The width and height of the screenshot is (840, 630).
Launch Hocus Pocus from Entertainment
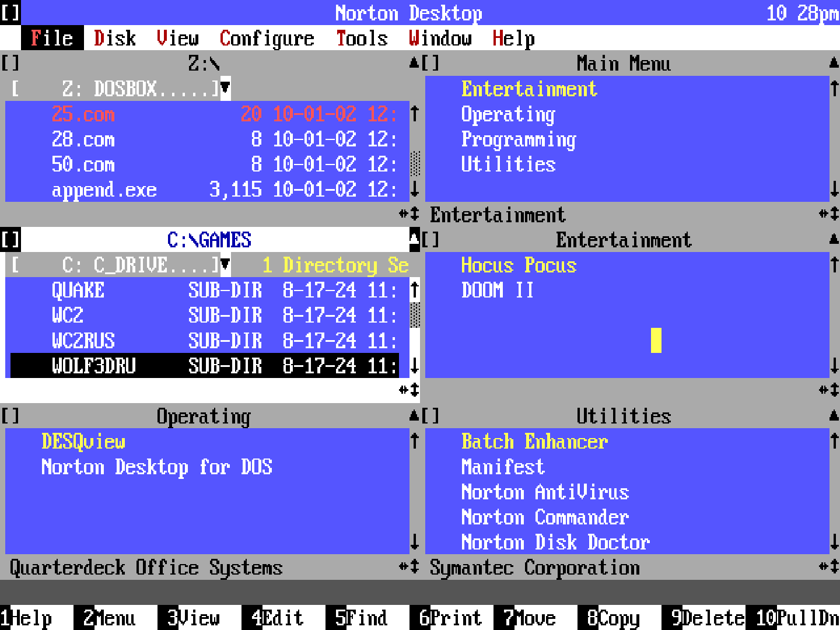(519, 265)
